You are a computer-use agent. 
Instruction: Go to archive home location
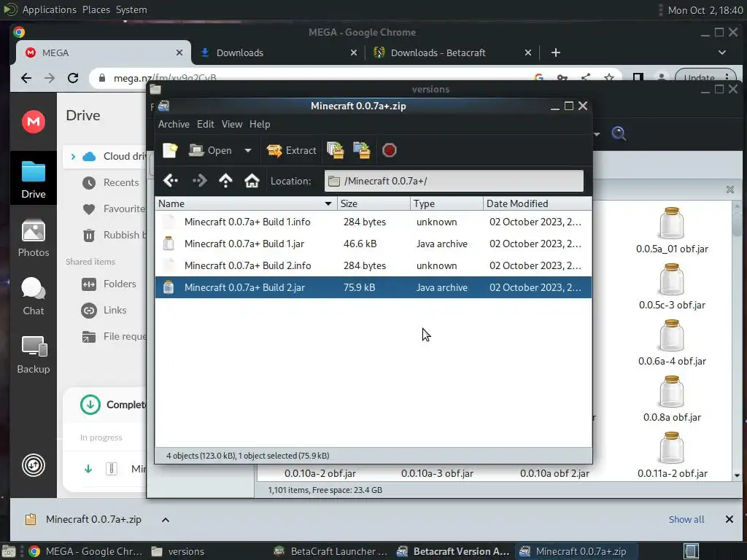(252, 181)
